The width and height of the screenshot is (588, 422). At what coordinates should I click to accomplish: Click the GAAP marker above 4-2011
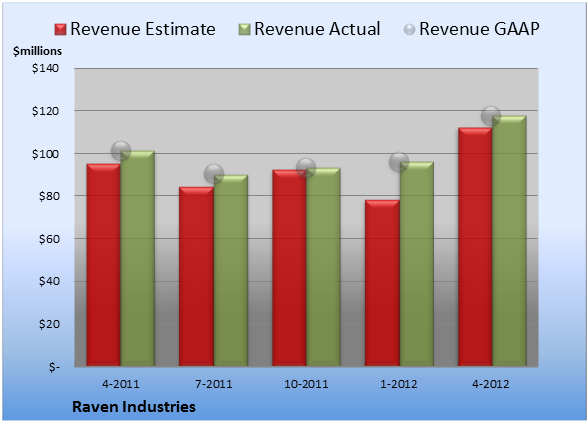[121, 151]
